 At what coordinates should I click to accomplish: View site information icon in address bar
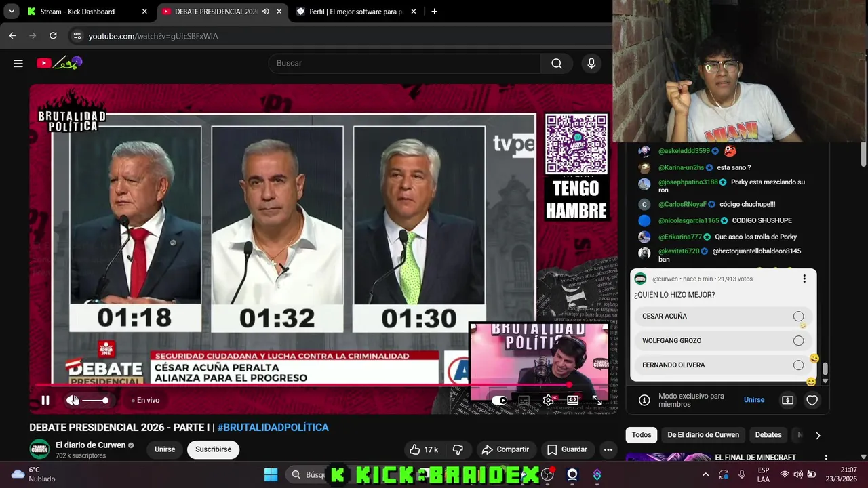[x=77, y=36]
